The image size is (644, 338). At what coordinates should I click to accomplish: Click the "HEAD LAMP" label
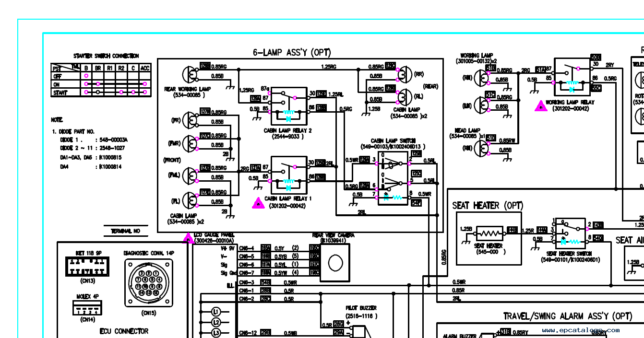(x=467, y=130)
